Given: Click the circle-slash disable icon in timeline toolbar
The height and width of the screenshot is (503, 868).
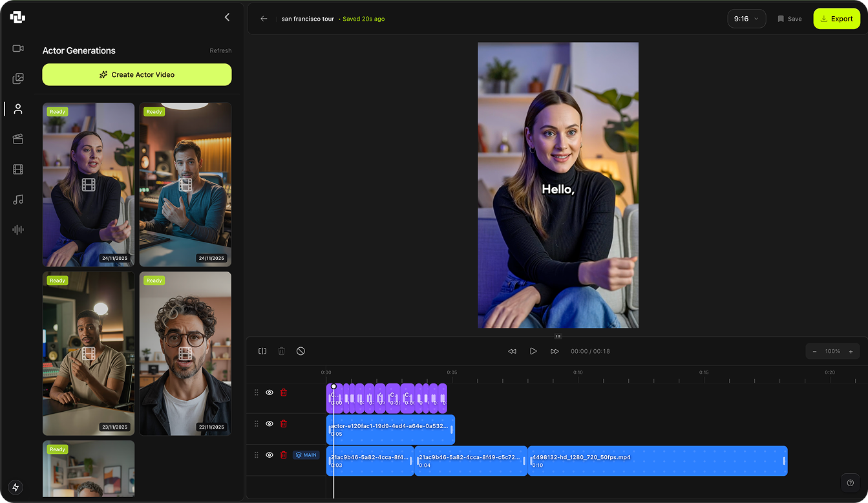Looking at the screenshot, I should tap(301, 351).
